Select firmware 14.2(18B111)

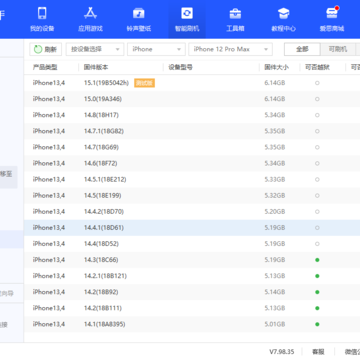(x=192, y=308)
